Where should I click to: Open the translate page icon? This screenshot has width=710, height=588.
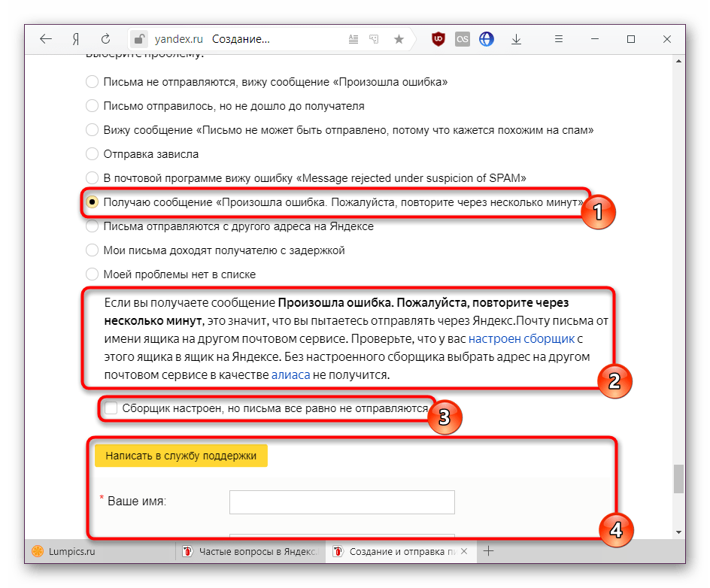[374, 39]
